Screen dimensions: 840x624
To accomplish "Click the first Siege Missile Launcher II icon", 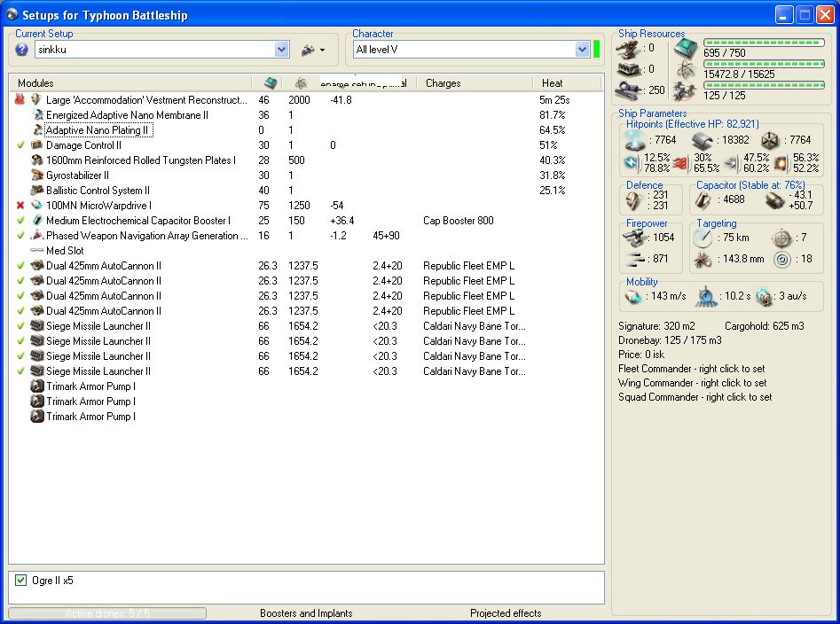I will pos(36,326).
